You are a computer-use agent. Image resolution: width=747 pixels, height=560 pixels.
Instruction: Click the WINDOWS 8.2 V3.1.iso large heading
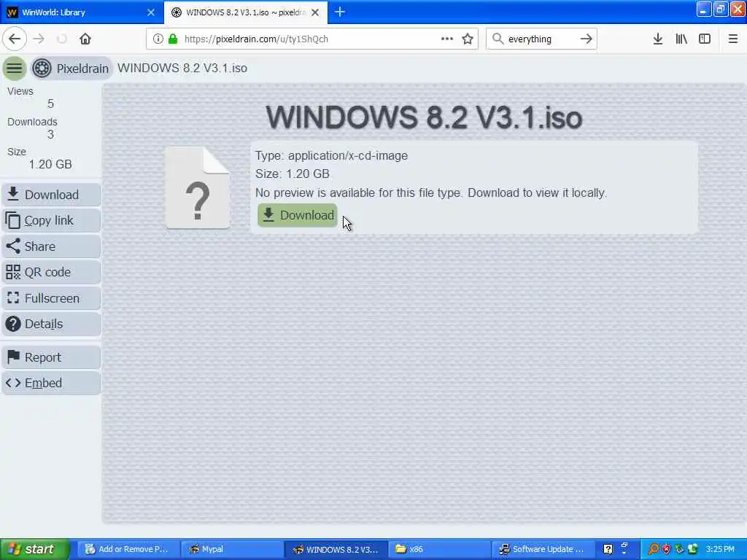click(424, 117)
